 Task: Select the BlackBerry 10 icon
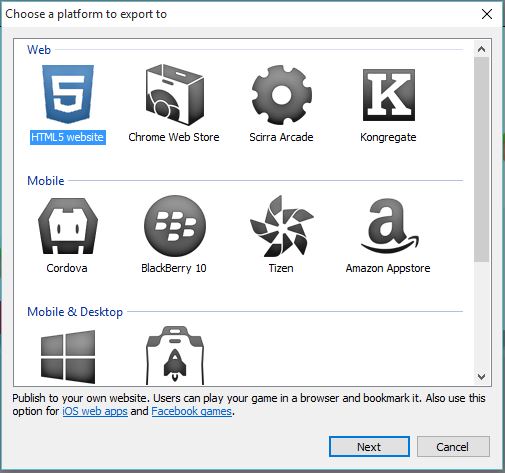175,226
